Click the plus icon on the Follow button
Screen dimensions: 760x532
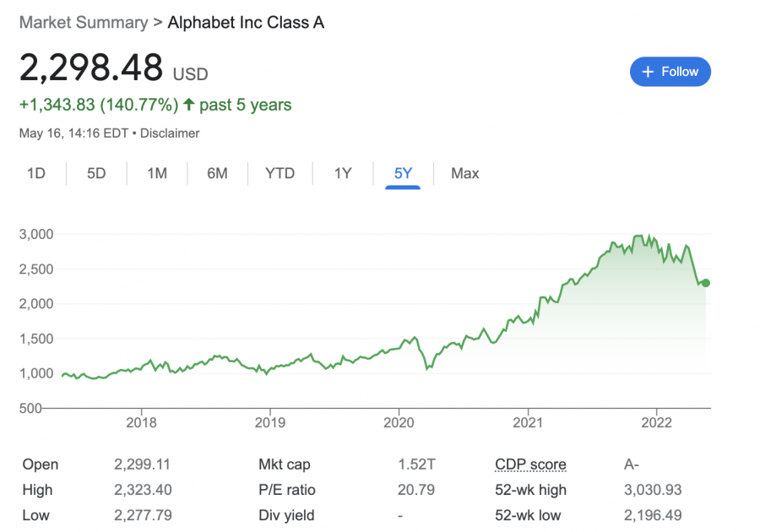point(648,72)
